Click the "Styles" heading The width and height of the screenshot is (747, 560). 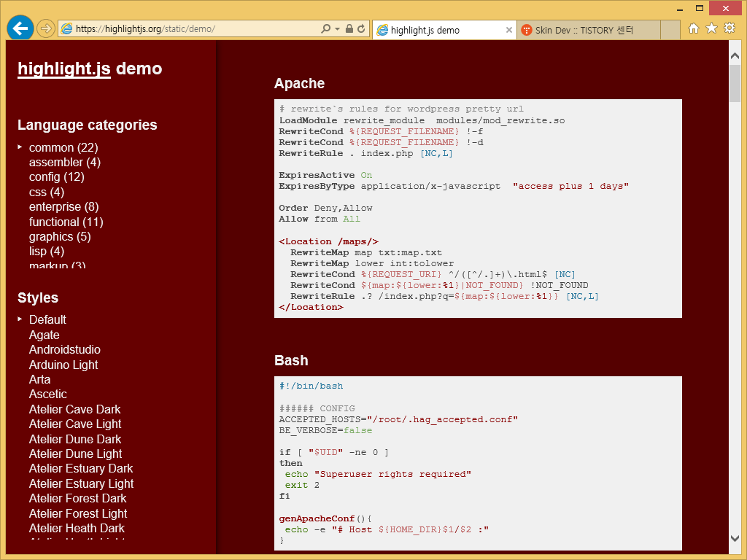[x=38, y=298]
